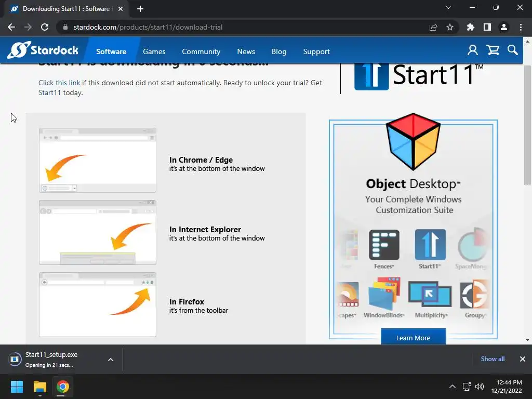Open the Chrome extensions puzzle icon

[471, 27]
